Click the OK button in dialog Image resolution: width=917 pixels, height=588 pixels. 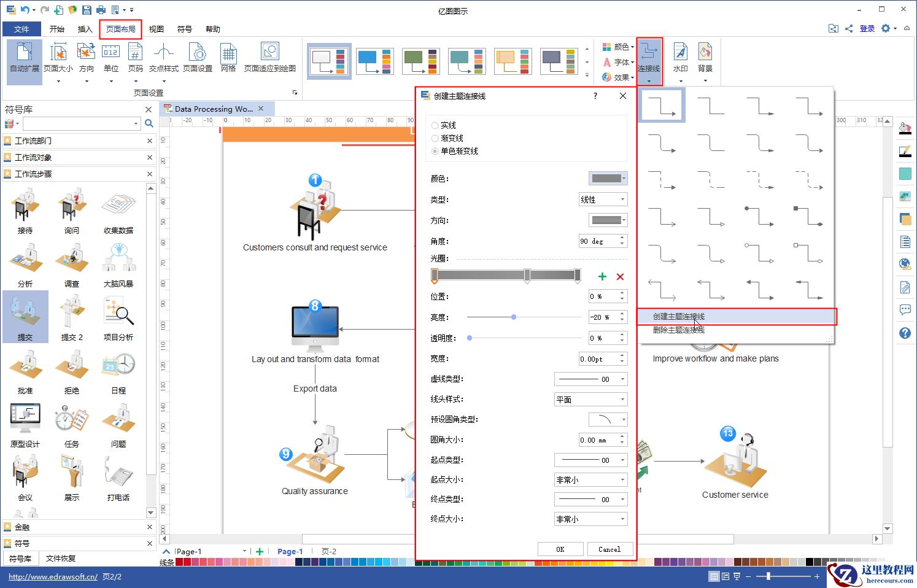[x=560, y=549]
